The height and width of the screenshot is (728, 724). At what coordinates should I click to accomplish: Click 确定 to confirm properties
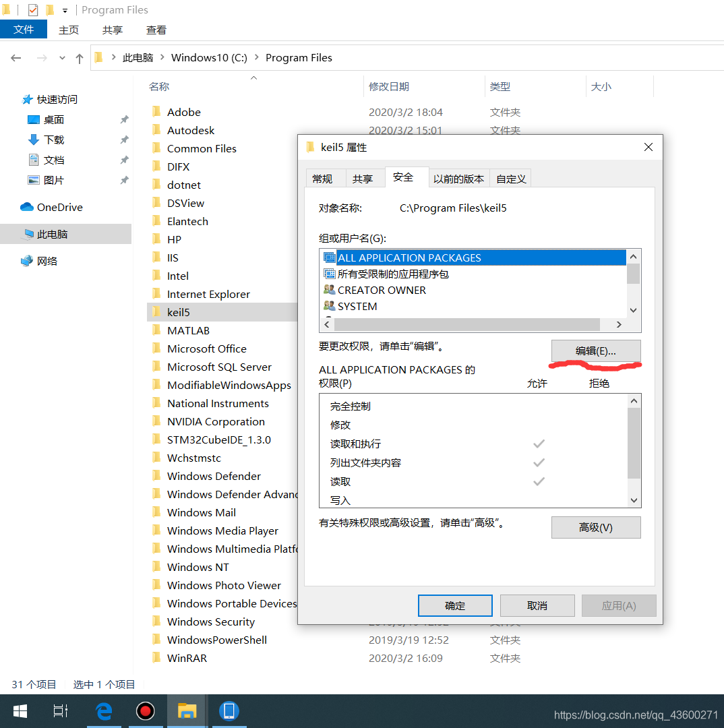455,606
